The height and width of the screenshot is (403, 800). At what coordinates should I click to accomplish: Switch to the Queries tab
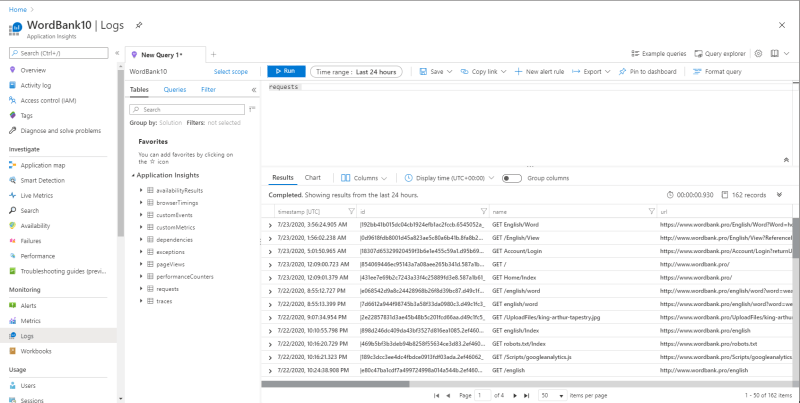[x=174, y=90]
